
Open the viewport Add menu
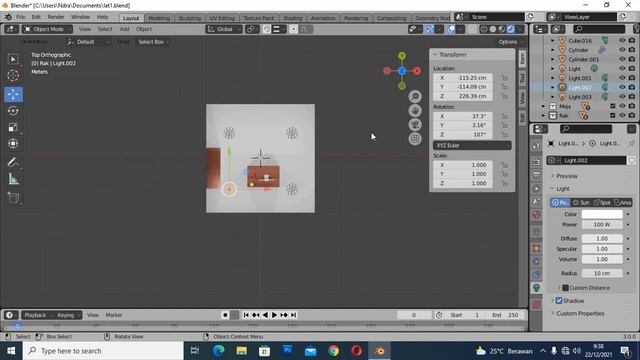pos(124,29)
